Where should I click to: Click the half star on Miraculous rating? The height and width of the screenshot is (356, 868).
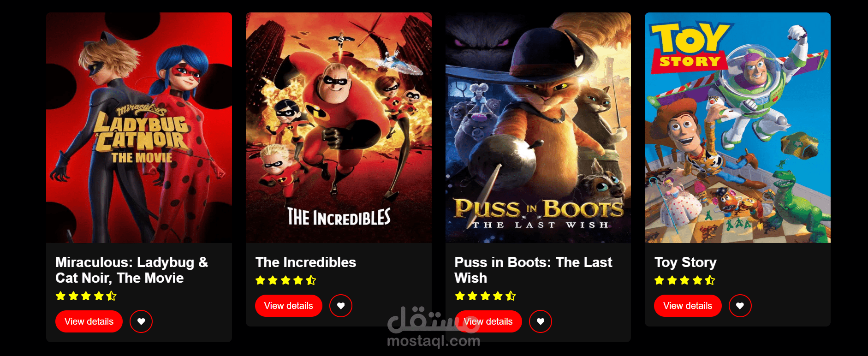(111, 296)
